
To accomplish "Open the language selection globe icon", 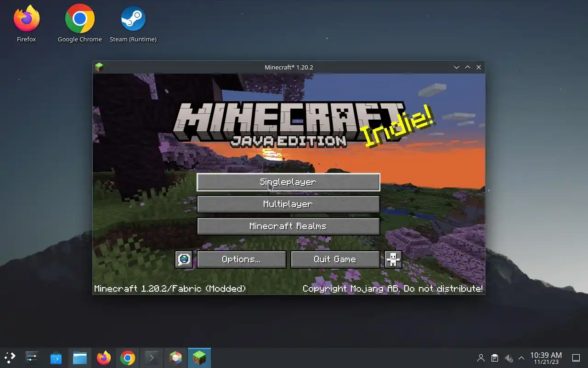I will click(x=184, y=259).
